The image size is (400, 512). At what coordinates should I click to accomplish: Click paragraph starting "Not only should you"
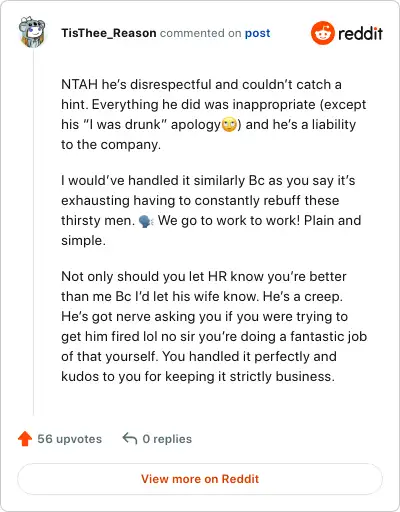pyautogui.click(x=214, y=326)
